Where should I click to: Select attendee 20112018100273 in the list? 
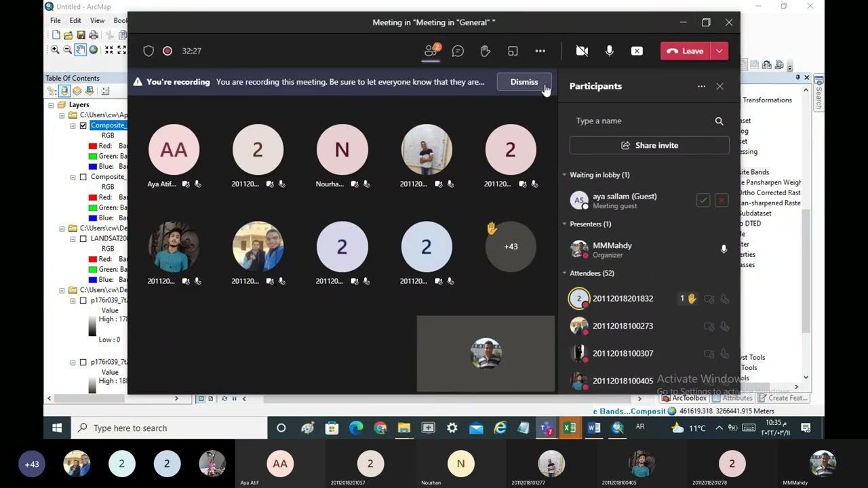click(x=649, y=326)
